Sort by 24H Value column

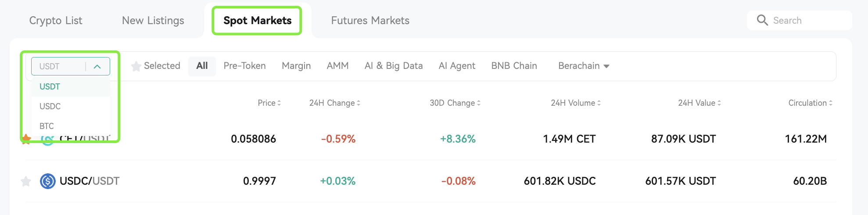(699, 103)
